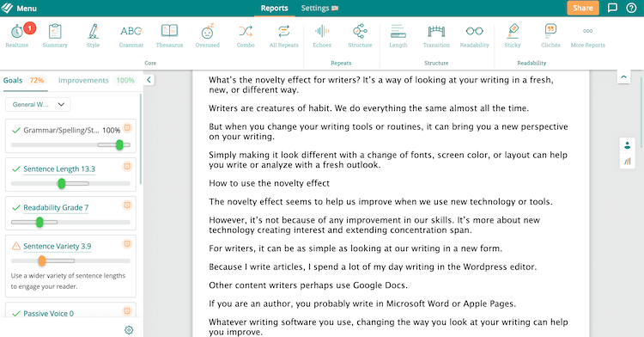644x337 pixels.
Task: Open the Readability Grade 7 link
Action: [x=56, y=207]
